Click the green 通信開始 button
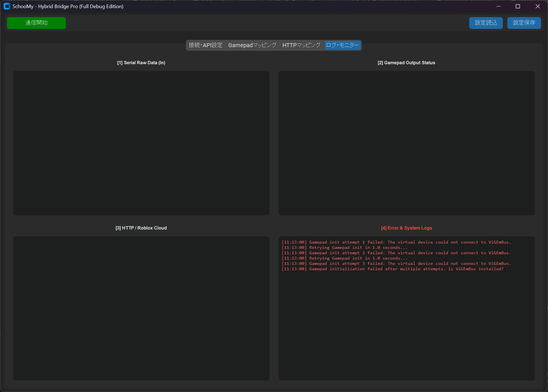The image size is (548, 392). (36, 23)
